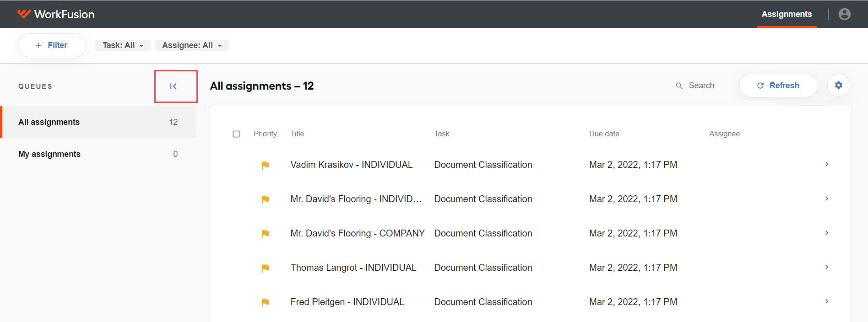Click priority flag for Thomas Langrot row
The height and width of the screenshot is (322, 868).
[265, 268]
